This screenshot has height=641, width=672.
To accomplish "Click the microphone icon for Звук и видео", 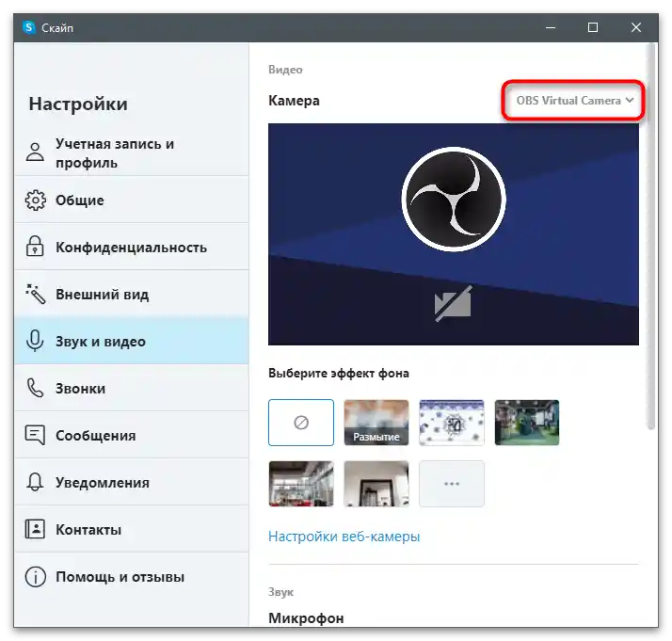I will coord(35,341).
